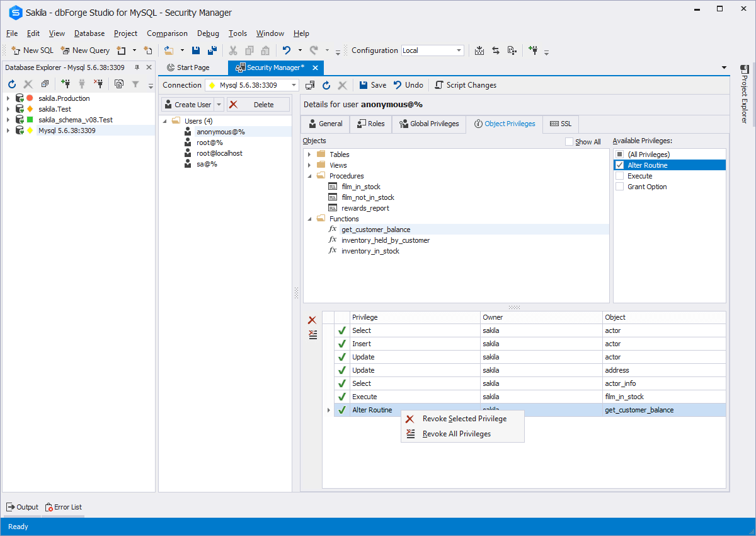The height and width of the screenshot is (536, 756).
Task: Click the procedure icon beside film_in_stock
Action: [x=333, y=187]
